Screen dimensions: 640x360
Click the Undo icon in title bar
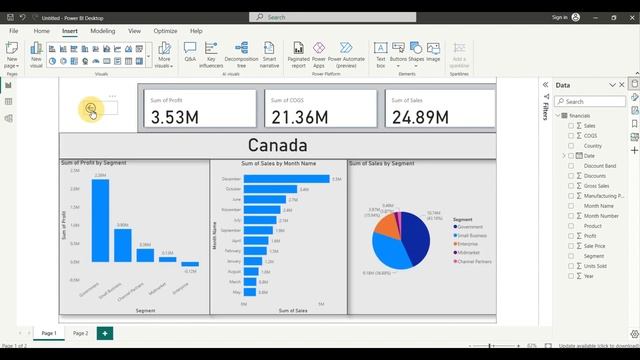22,17
